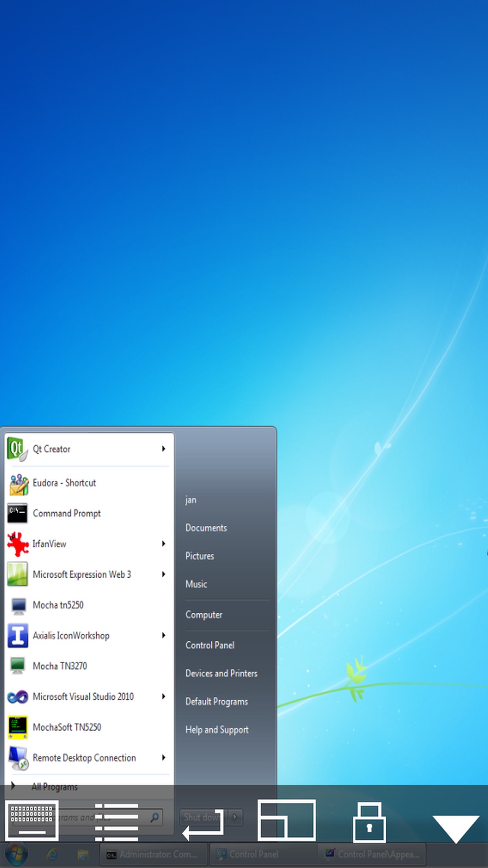Open shutdown options arrow next to Shut down
Screen dimensions: 488x868
(x=235, y=817)
